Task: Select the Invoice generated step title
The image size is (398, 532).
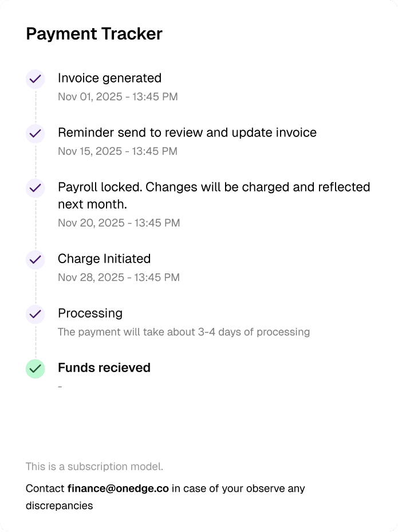Action: [109, 79]
